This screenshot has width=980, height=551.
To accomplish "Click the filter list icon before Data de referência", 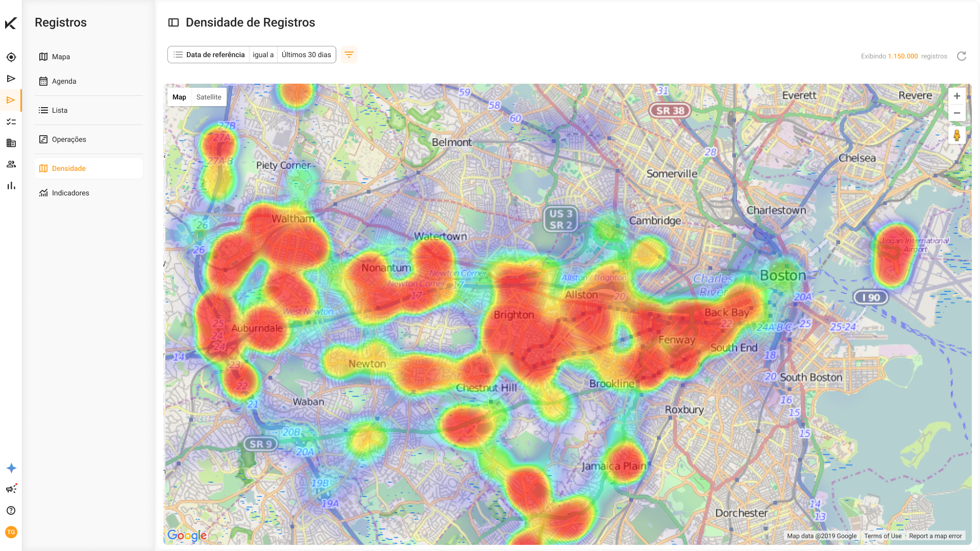I will (178, 55).
